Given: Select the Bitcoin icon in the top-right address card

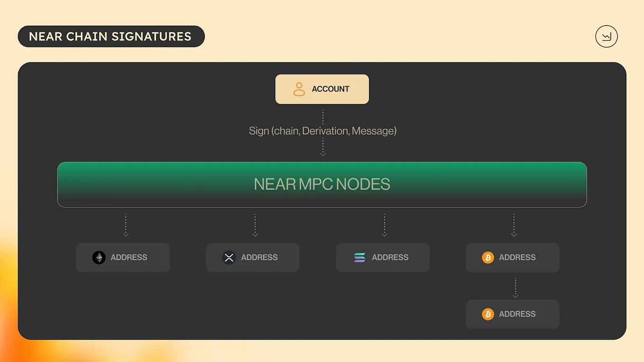Looking at the screenshot, I should [x=487, y=257].
